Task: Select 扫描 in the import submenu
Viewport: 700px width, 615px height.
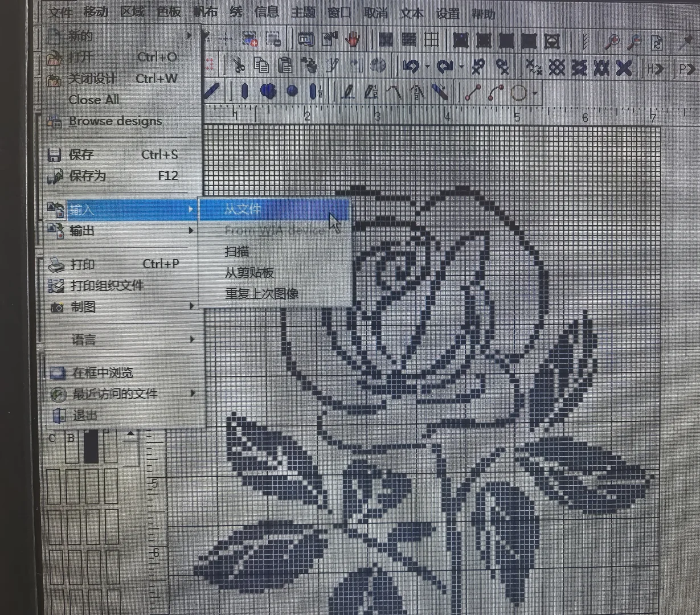Action: tap(274, 251)
